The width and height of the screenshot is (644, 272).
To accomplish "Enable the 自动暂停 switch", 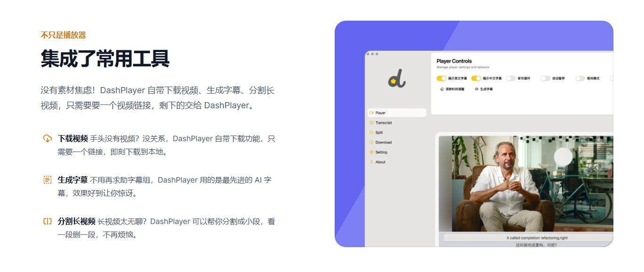I will tap(545, 79).
